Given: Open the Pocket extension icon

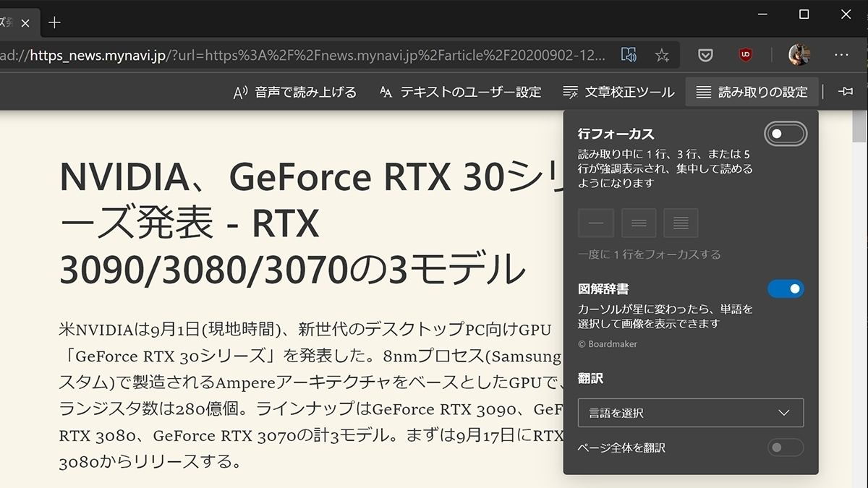Looking at the screenshot, I should click(706, 55).
